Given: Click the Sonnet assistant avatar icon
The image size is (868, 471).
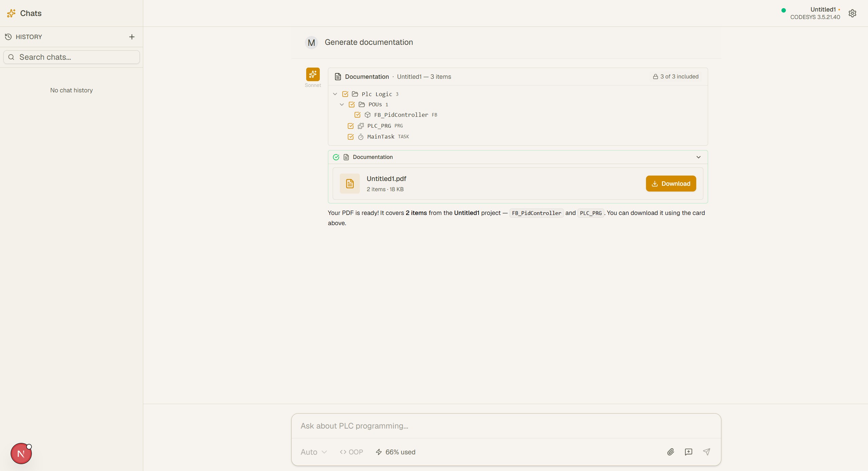Looking at the screenshot, I should coord(313,74).
